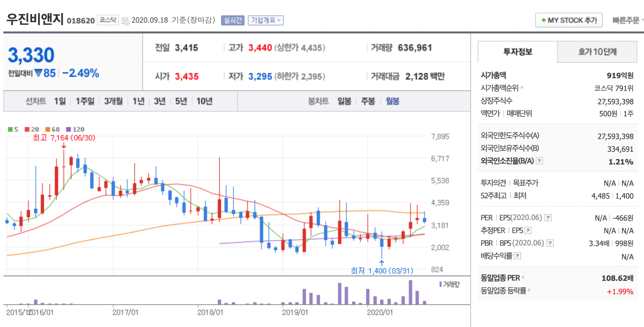Click the help icon next to EPS(2020.06)
The width and height of the screenshot is (644, 327).
tap(548, 218)
